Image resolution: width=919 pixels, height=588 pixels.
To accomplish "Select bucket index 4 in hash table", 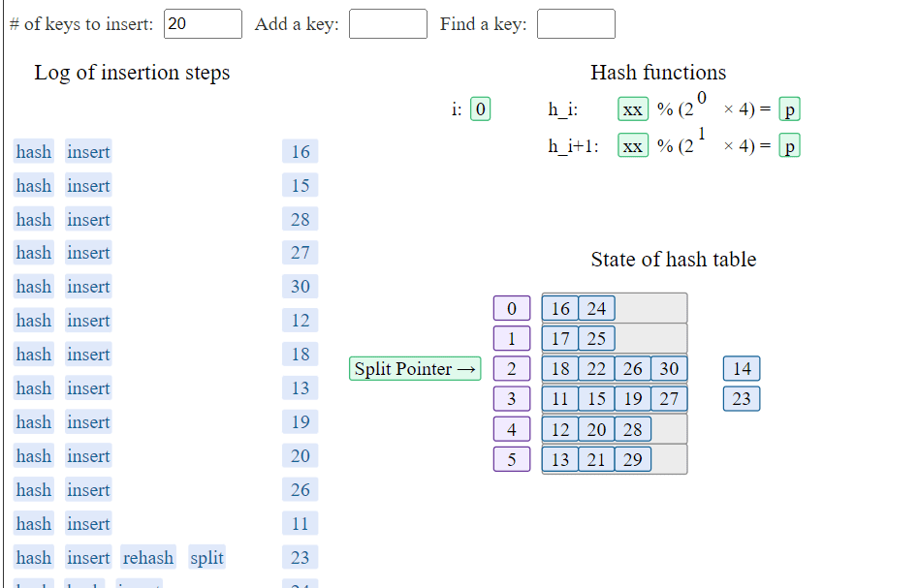I will 512,429.
